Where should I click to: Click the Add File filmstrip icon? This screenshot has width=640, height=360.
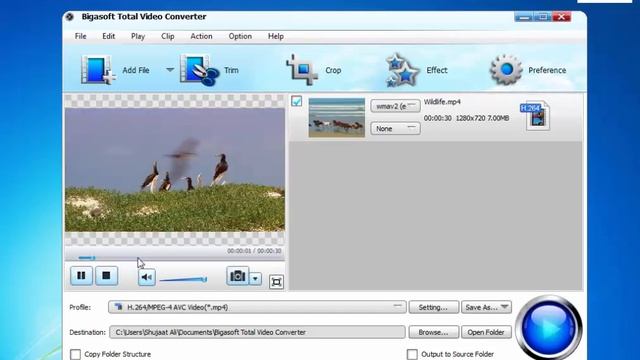point(98,70)
